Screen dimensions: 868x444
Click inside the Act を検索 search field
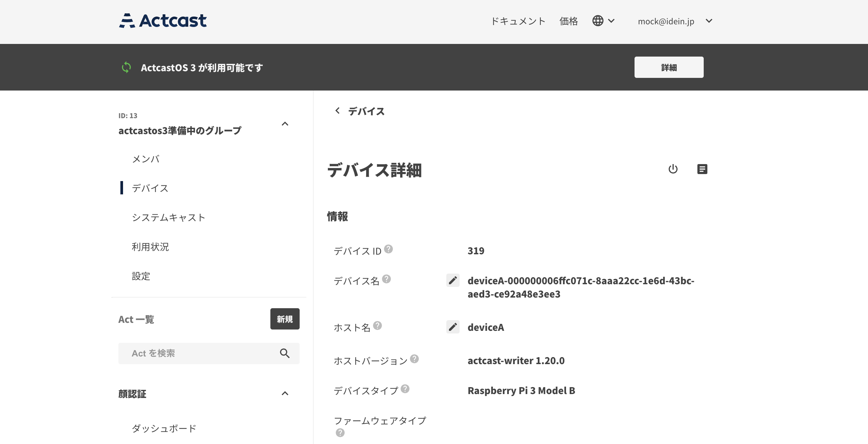(189, 353)
